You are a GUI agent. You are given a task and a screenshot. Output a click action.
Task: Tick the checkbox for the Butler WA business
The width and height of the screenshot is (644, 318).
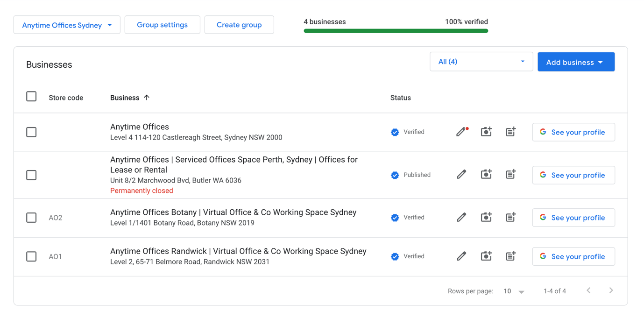[x=31, y=175]
